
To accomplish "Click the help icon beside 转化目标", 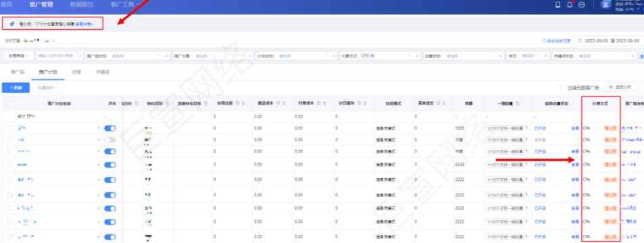I will pyautogui.click(x=167, y=103).
